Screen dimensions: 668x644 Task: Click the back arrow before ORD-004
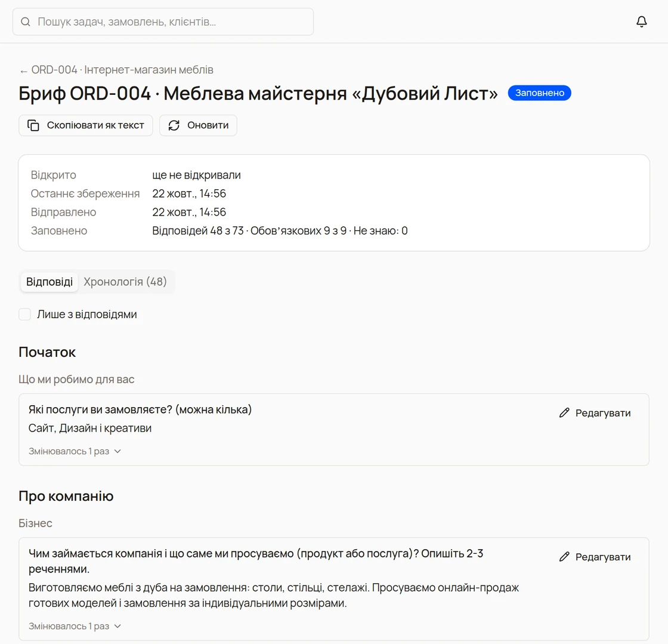[x=23, y=71]
